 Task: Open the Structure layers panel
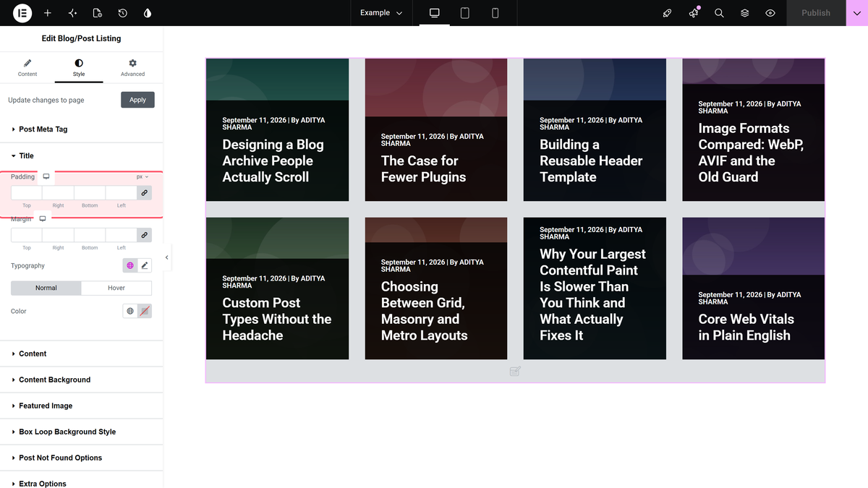tap(744, 13)
